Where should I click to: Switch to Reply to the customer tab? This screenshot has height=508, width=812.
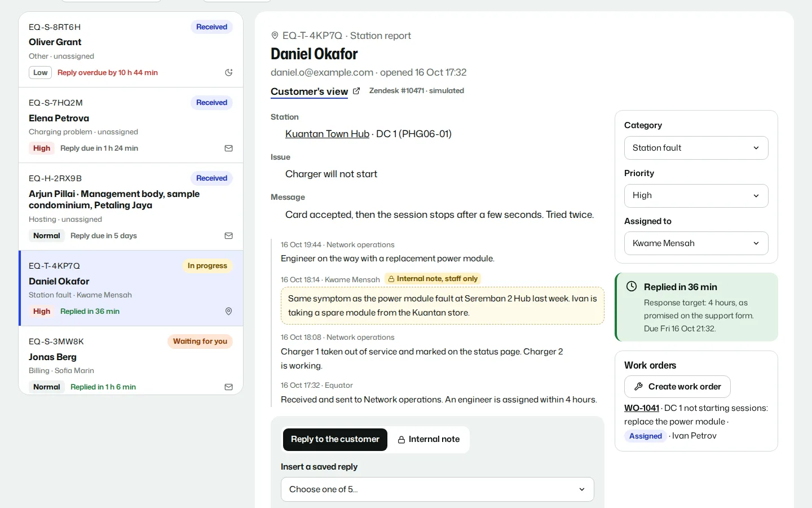point(335,439)
